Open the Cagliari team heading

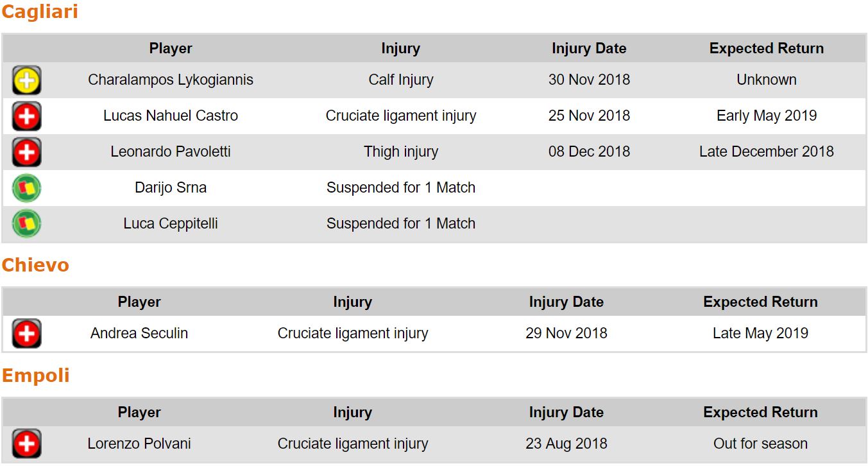coord(40,12)
